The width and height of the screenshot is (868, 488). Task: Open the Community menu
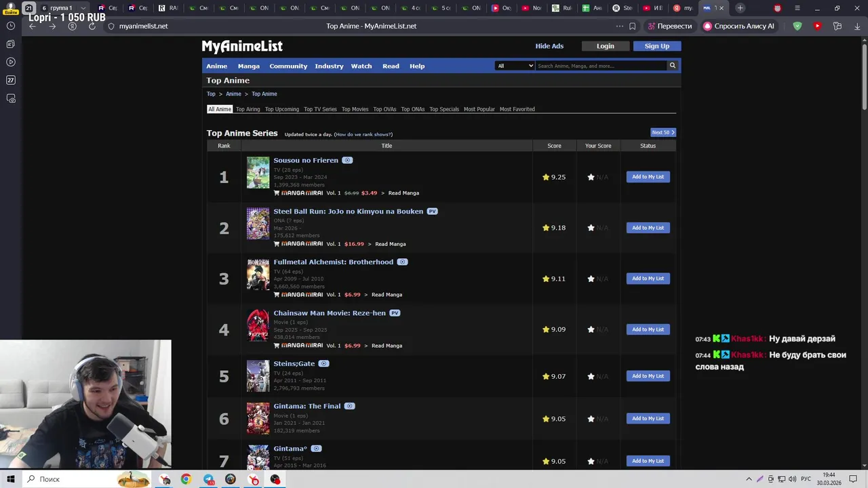pos(288,66)
